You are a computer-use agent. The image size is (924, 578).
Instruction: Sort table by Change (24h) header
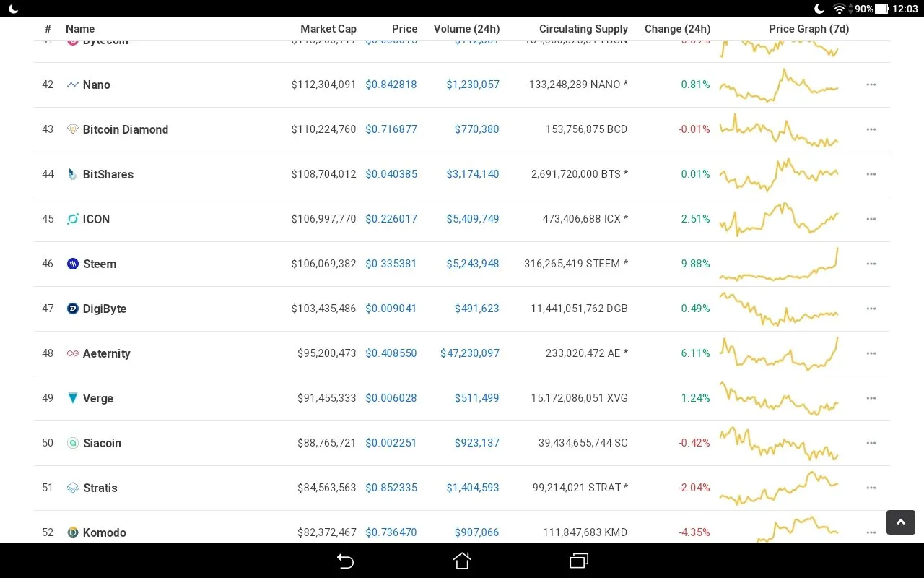coord(677,29)
